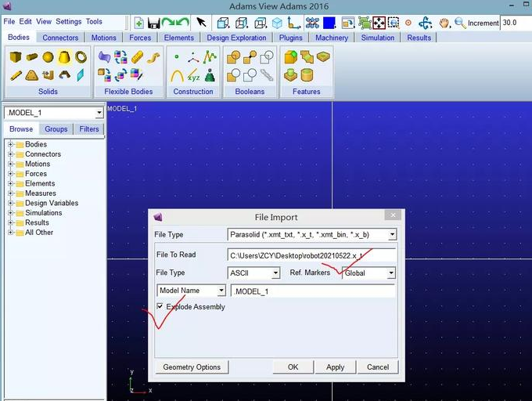
Task: Pick the Revolution solid tool
Action: click(64, 74)
